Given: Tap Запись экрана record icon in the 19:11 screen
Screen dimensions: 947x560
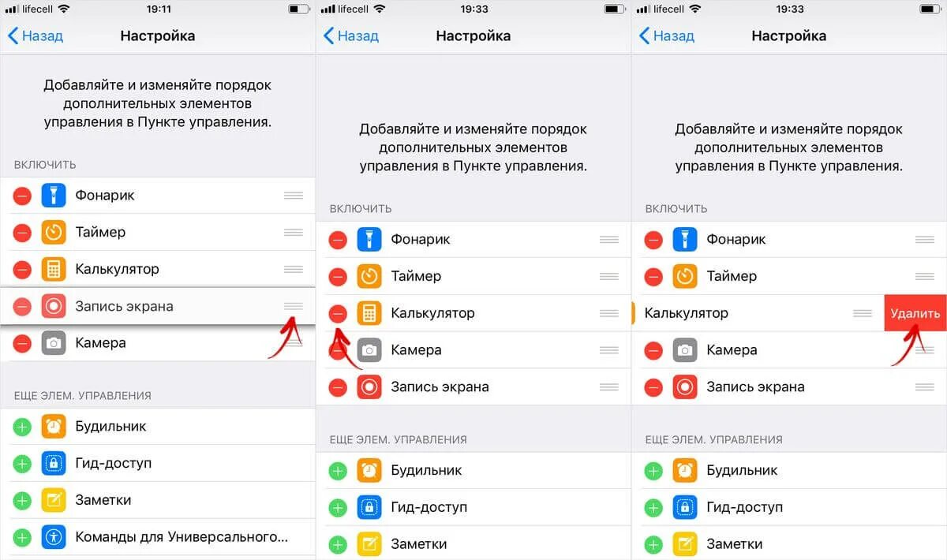Looking at the screenshot, I should (x=54, y=306).
